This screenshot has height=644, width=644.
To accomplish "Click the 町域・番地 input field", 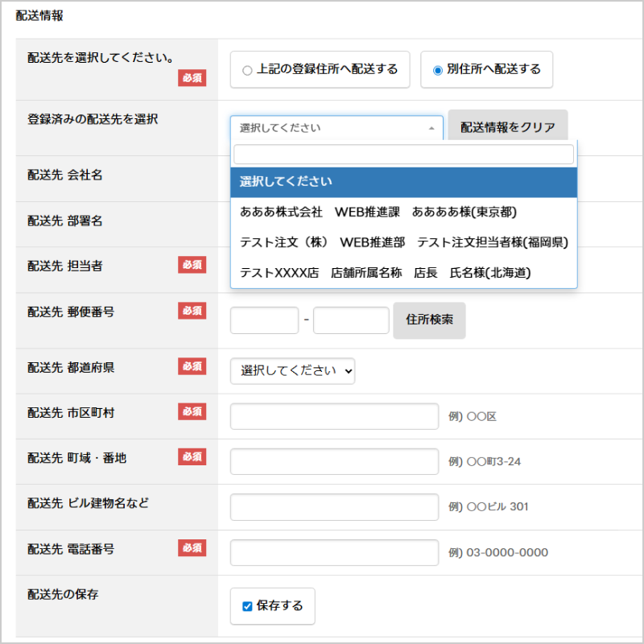I will (x=334, y=462).
